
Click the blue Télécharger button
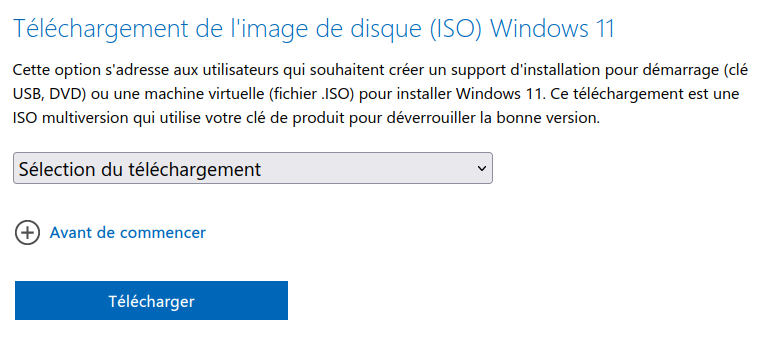tap(151, 301)
